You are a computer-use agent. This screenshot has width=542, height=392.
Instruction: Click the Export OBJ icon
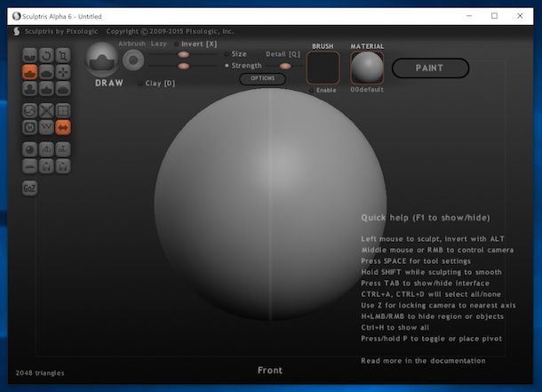(x=63, y=149)
